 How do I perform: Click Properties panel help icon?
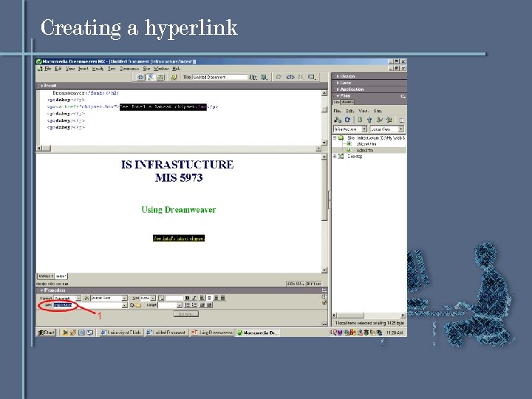click(324, 296)
